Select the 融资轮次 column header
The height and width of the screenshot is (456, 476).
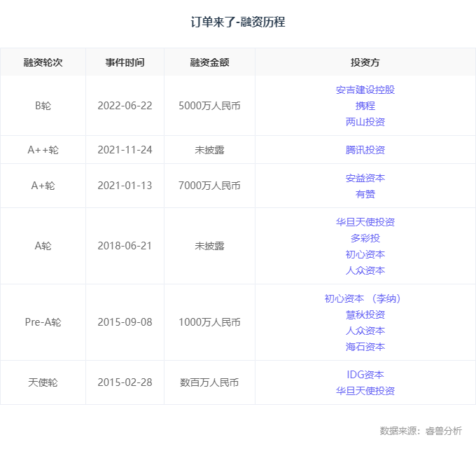point(43,62)
